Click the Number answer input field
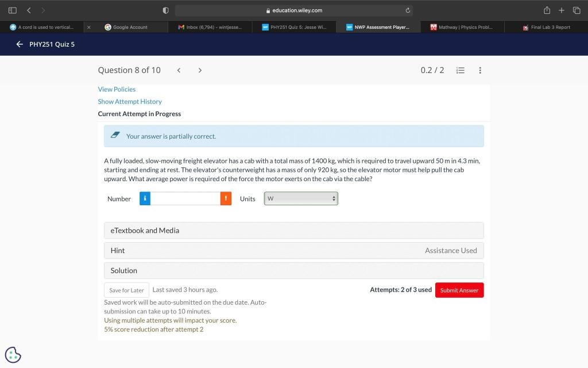The width and height of the screenshot is (588, 368). click(x=185, y=198)
